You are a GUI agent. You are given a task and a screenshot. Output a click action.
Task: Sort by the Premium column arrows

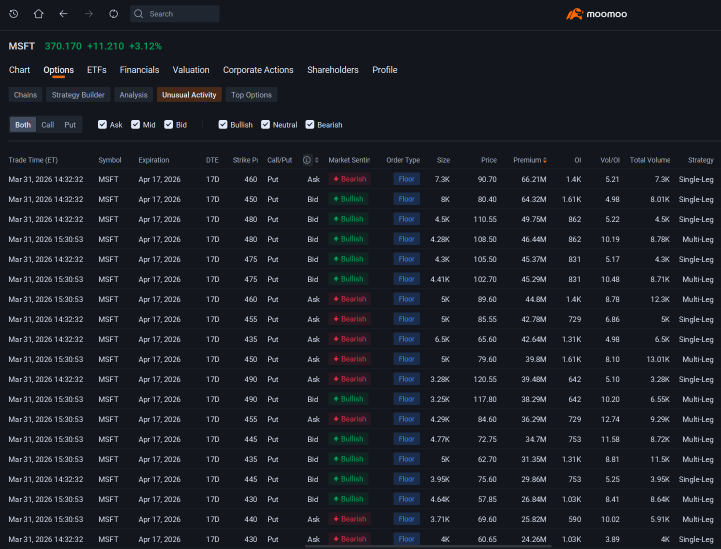(545, 160)
